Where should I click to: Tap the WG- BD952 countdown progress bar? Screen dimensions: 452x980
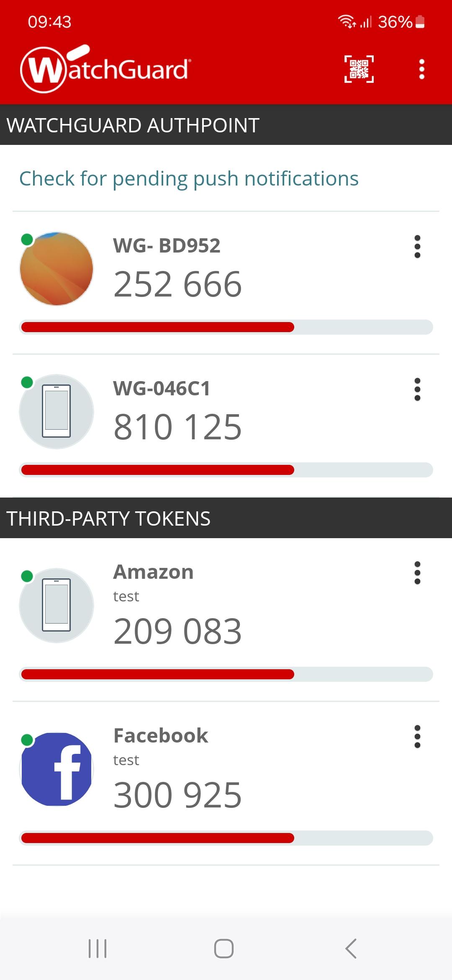226,327
